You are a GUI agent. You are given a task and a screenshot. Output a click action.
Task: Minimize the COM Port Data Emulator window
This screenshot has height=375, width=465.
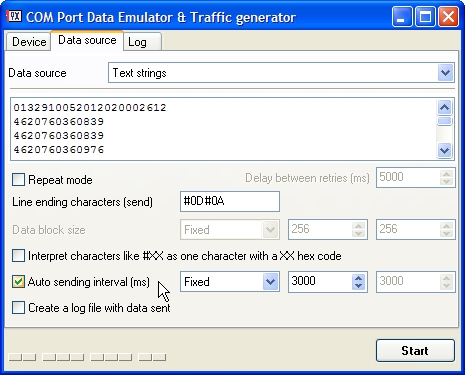click(x=402, y=16)
